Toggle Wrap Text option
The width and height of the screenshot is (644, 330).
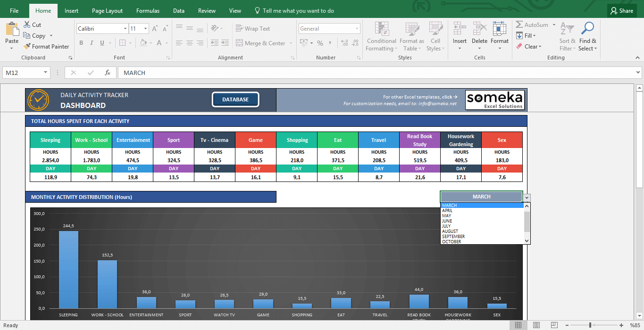pyautogui.click(x=253, y=28)
